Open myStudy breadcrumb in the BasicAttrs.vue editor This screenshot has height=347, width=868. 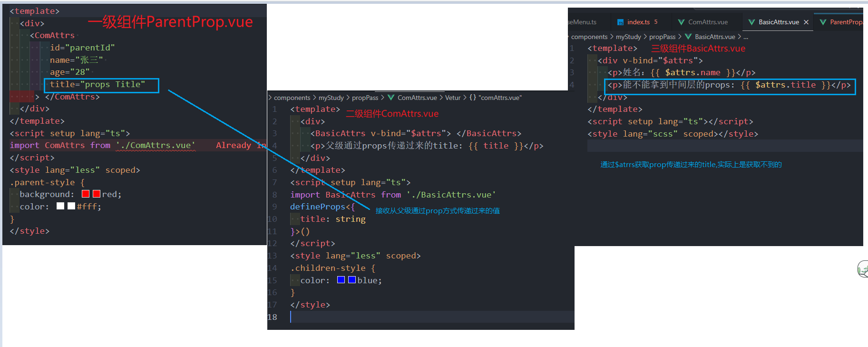[628, 37]
